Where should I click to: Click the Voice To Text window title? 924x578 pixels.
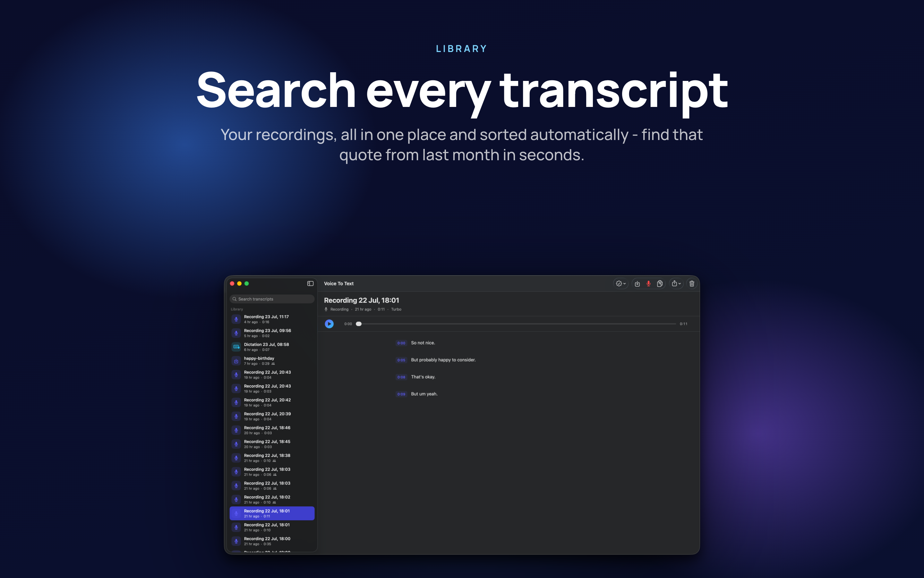339,283
